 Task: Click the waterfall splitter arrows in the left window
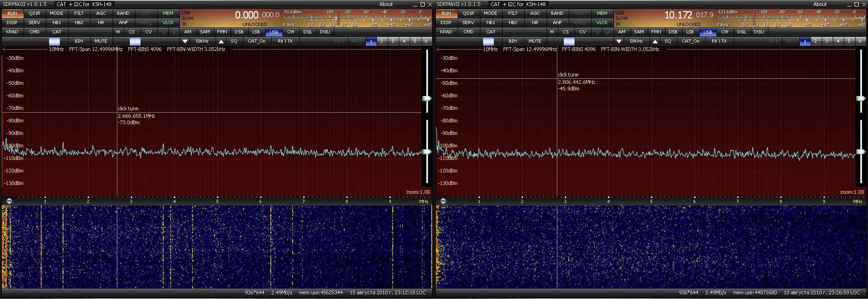(9, 201)
